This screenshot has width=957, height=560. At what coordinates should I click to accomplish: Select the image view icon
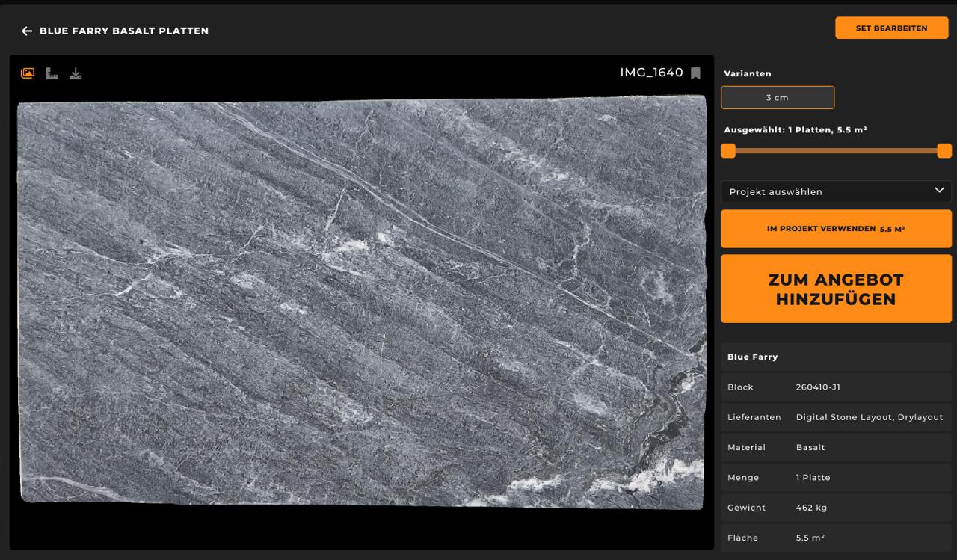pyautogui.click(x=28, y=73)
